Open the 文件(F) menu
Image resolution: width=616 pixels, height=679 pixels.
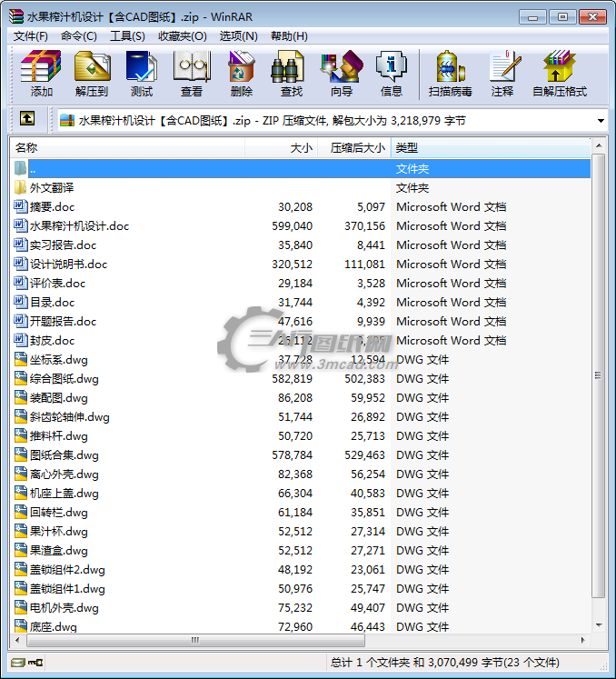pyautogui.click(x=30, y=36)
